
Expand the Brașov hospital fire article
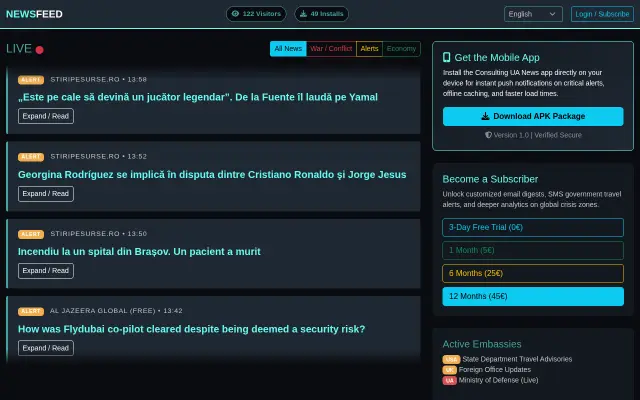coord(46,271)
